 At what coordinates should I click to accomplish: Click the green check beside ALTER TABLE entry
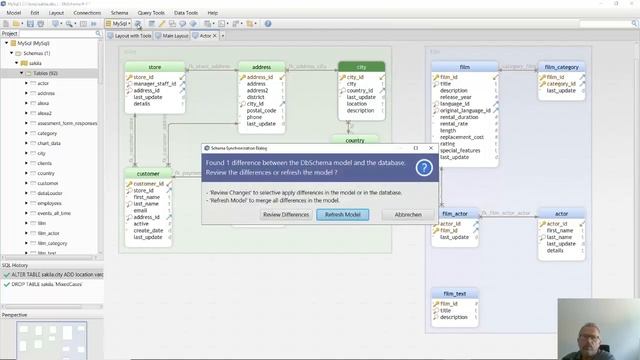click(x=6, y=275)
